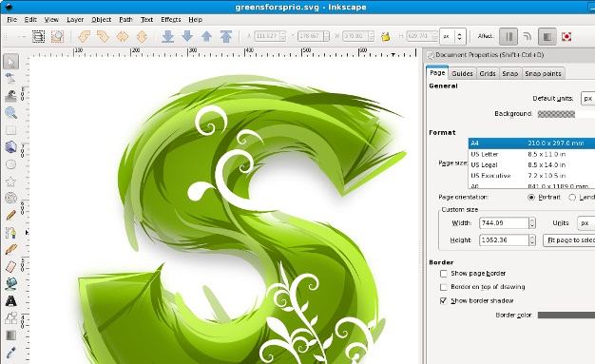This screenshot has width=595, height=364.
Task: Open the View menu
Action: click(51, 19)
